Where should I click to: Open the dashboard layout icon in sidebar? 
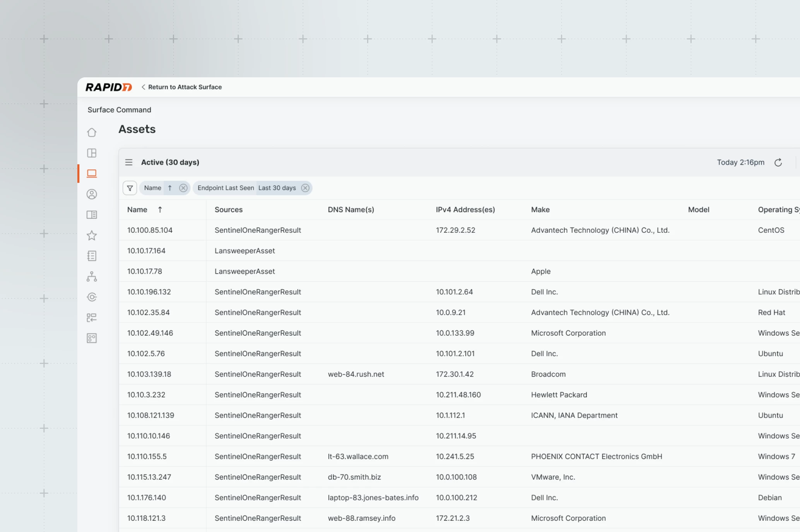coord(92,153)
